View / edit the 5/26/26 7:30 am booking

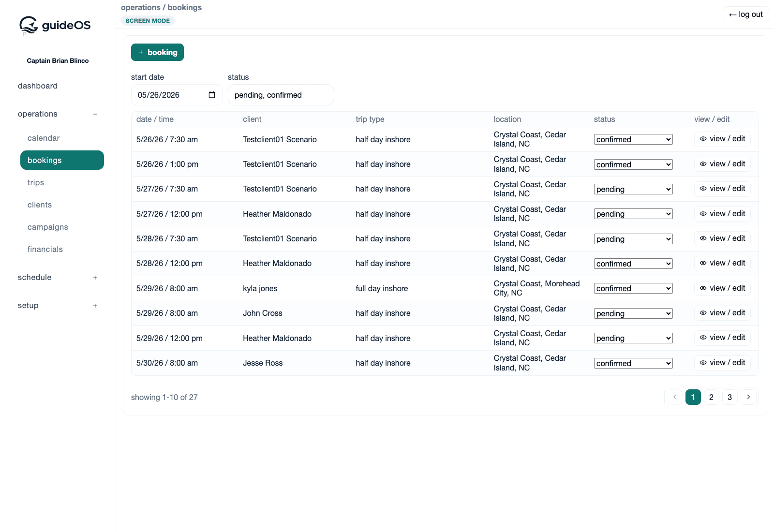pos(722,139)
